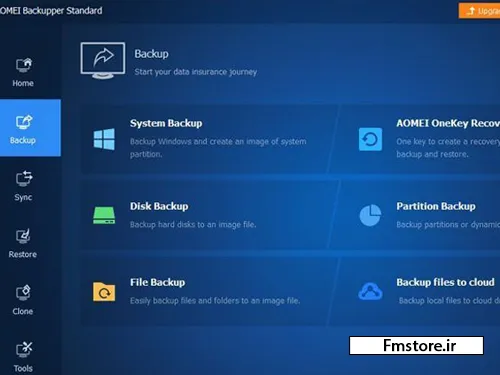Click "Backup Windows and create an image" text
Image resolution: width=500 pixels, height=375 pixels.
(x=218, y=148)
